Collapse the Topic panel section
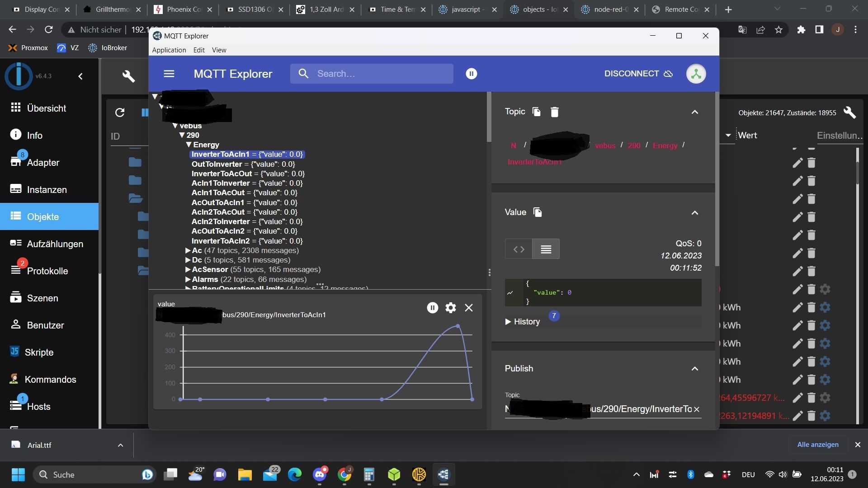 click(695, 112)
